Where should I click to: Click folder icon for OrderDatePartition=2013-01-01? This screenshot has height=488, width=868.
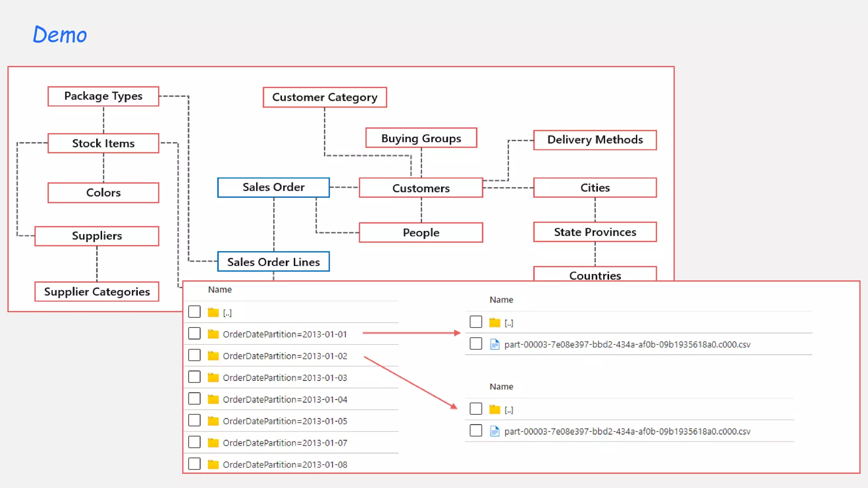213,334
